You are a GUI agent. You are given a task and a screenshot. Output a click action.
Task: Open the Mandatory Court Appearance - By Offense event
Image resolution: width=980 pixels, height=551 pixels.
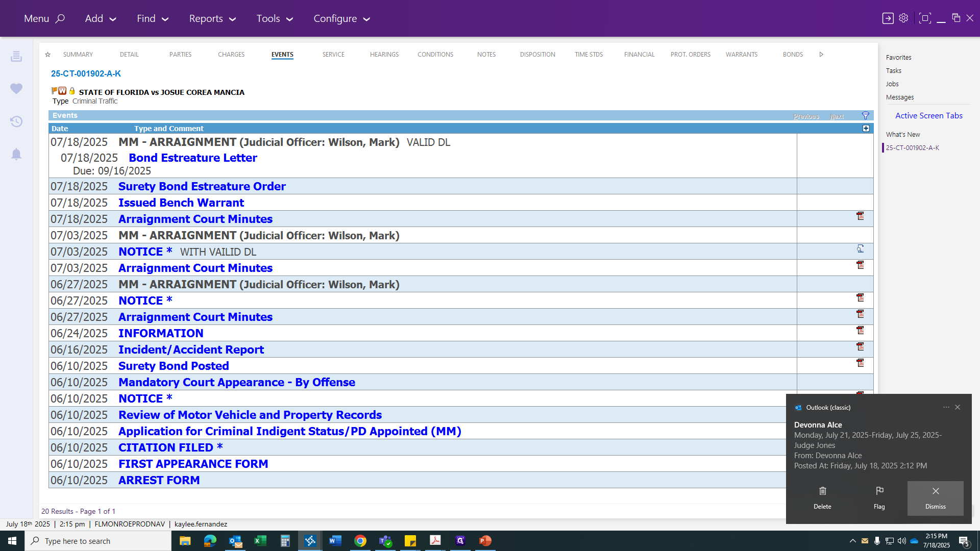(x=236, y=383)
